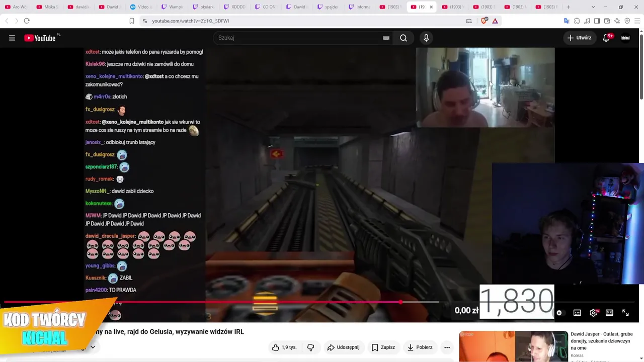The height and width of the screenshot is (362, 644).
Task: Enter fullscreen in the video player
Action: [625, 313]
